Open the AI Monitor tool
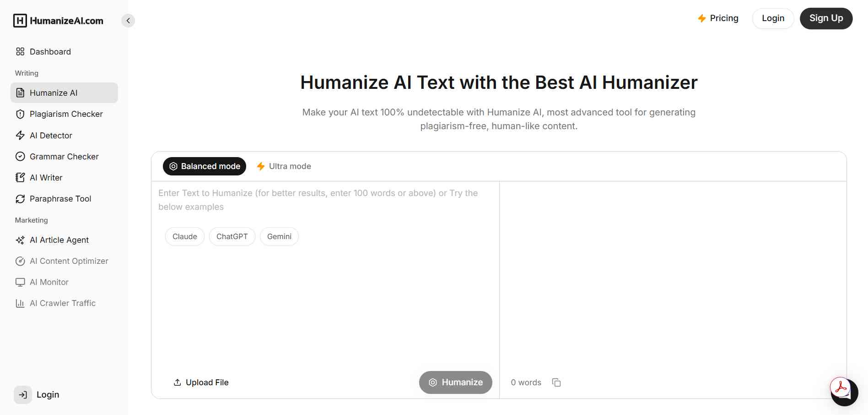The image size is (868, 415). tap(49, 282)
